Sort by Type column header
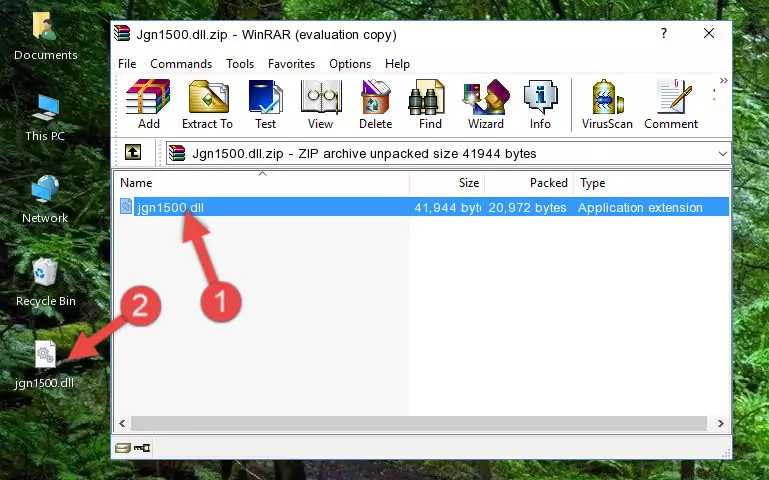The height and width of the screenshot is (480, 769). coord(651,183)
